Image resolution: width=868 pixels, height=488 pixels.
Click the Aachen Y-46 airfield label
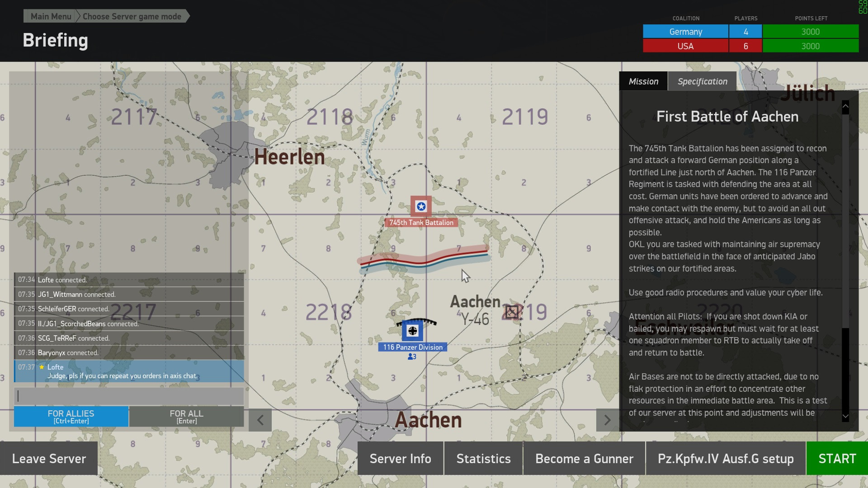pos(475,310)
